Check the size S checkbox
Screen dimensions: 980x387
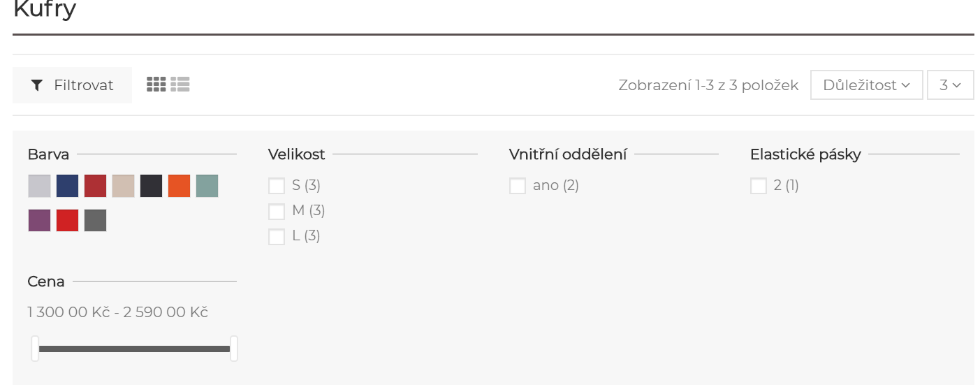(x=277, y=186)
